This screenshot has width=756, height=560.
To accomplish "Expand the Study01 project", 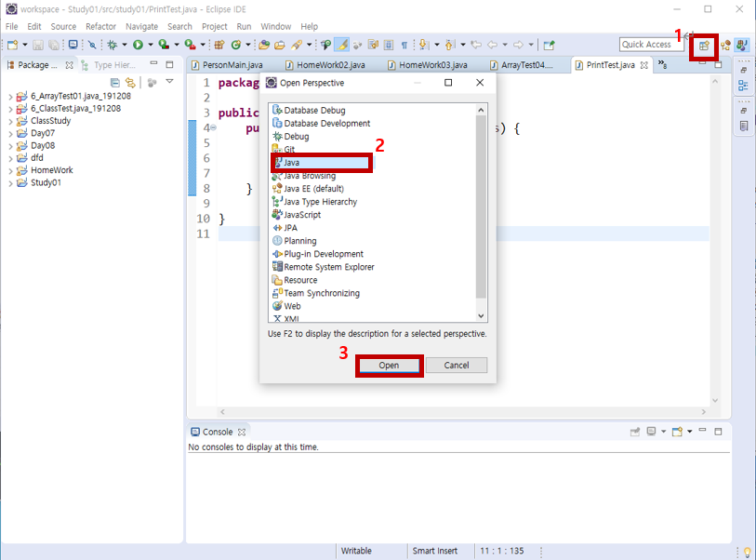I will 10,183.
